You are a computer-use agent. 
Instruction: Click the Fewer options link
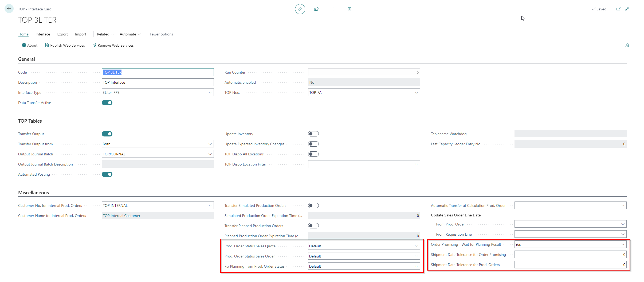coord(161,34)
